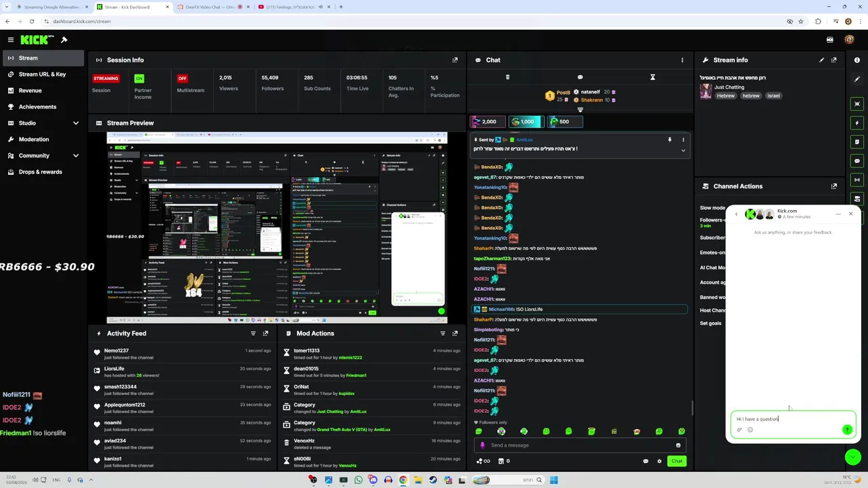Pop out the Activity Feed panel

(x=265, y=333)
